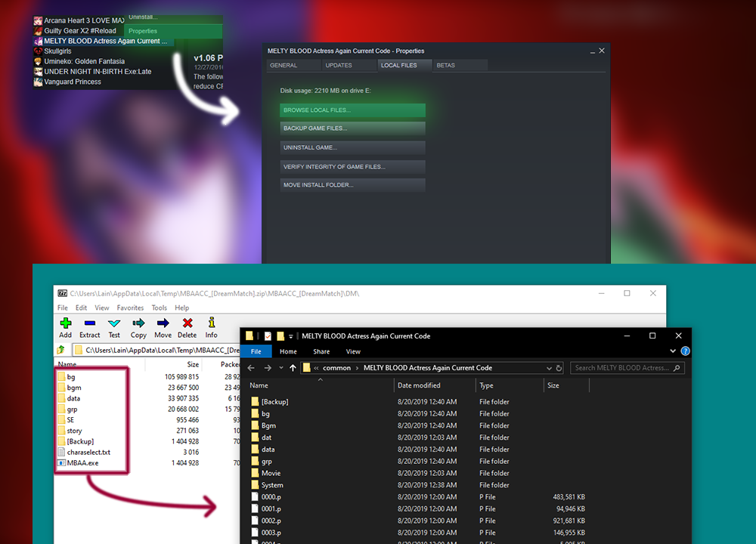
Task: Click the 7-Zip address path field
Action: pyautogui.click(x=156, y=350)
